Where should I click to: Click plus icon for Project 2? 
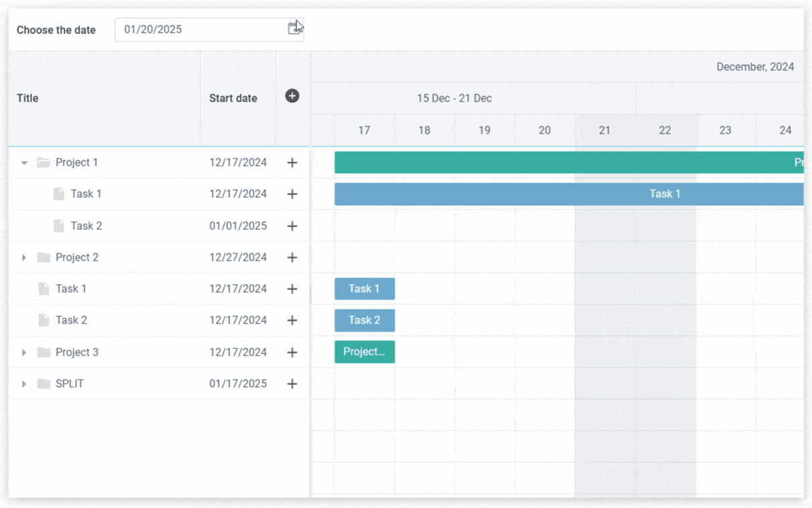(x=292, y=257)
